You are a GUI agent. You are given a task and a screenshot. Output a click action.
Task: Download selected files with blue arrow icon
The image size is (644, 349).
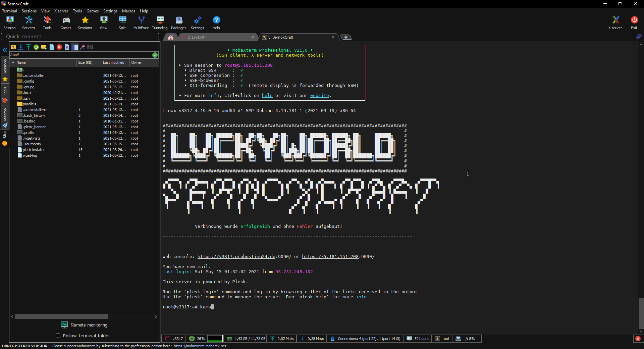21,47
